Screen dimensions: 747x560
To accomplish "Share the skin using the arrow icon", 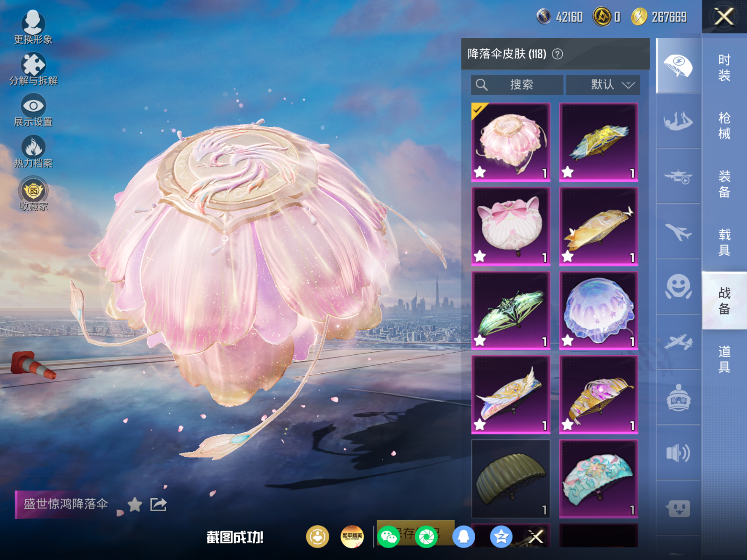I will (x=158, y=504).
